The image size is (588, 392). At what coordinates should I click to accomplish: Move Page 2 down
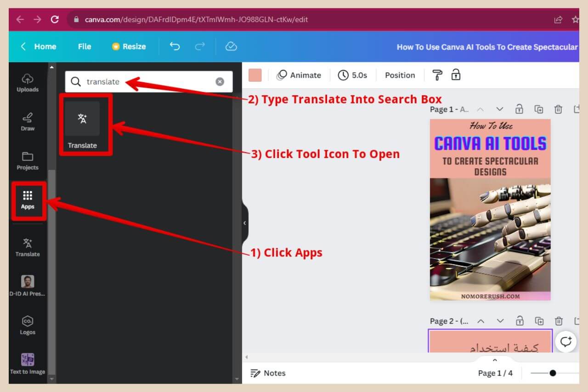point(500,321)
